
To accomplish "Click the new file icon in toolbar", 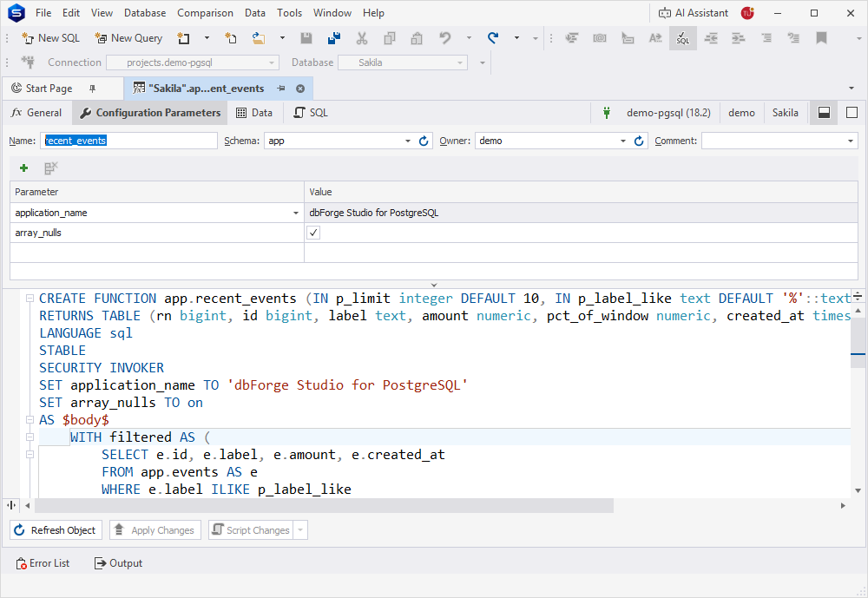I will [230, 38].
